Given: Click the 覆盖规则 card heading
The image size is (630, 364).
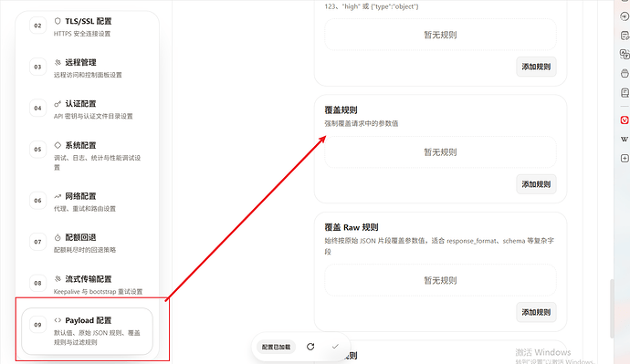Looking at the screenshot, I should pyautogui.click(x=341, y=110).
